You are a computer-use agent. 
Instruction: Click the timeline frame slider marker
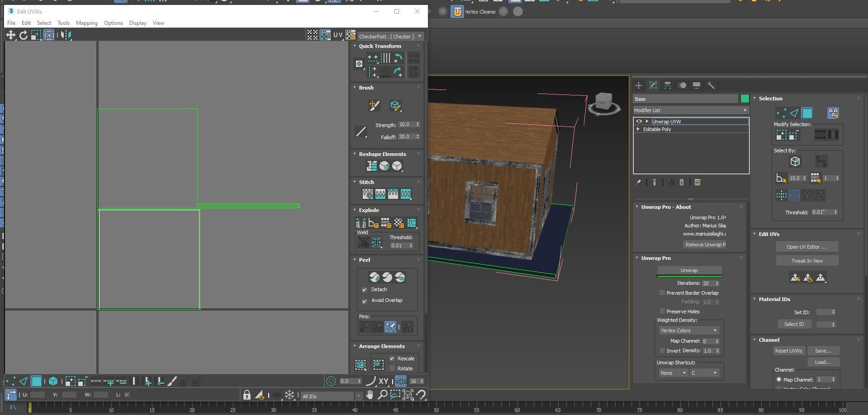30,408
